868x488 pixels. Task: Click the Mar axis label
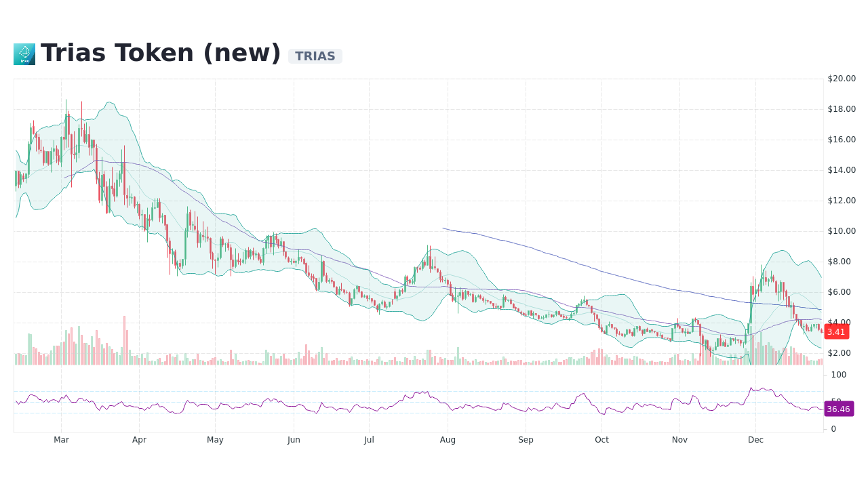[x=61, y=439]
